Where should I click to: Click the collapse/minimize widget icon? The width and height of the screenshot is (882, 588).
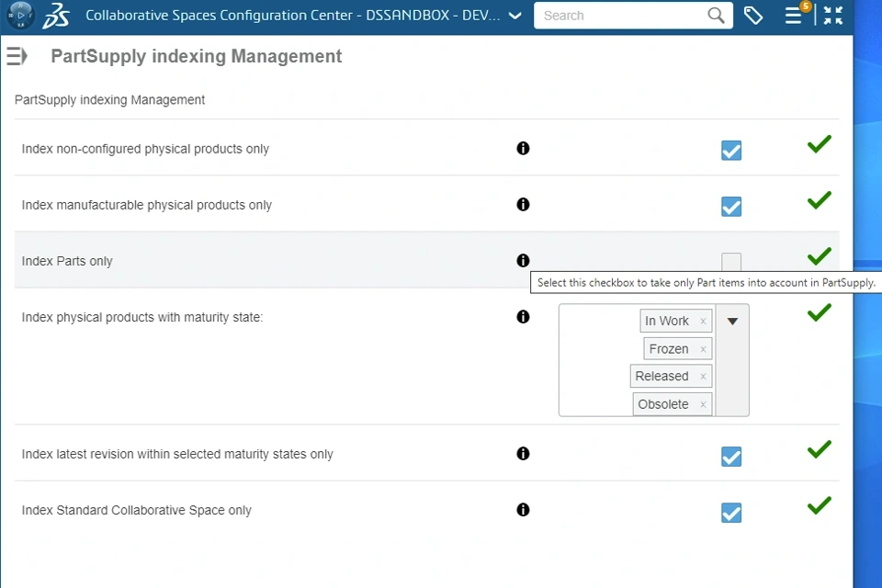(833, 16)
